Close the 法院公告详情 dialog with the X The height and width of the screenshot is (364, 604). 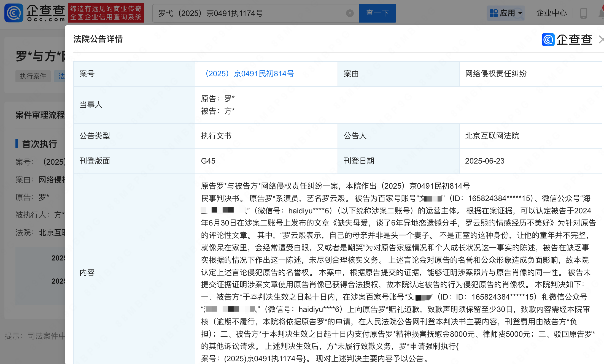pos(601,40)
